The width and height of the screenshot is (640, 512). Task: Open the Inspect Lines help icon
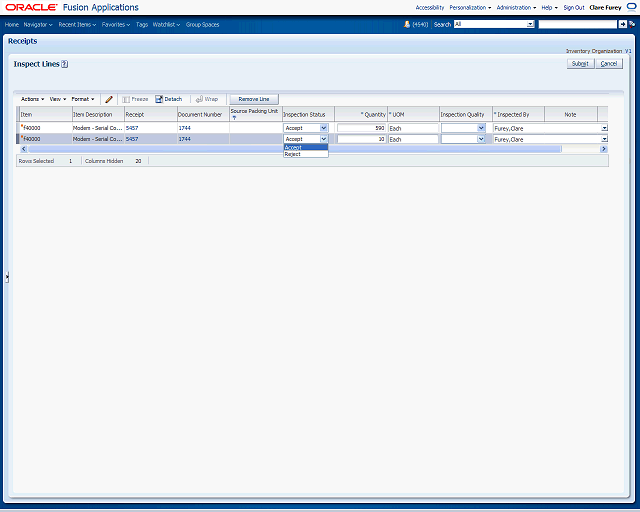click(64, 64)
